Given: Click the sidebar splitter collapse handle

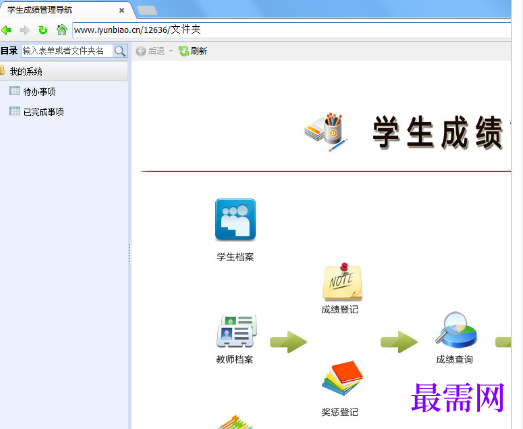Looking at the screenshot, I should coord(130,253).
